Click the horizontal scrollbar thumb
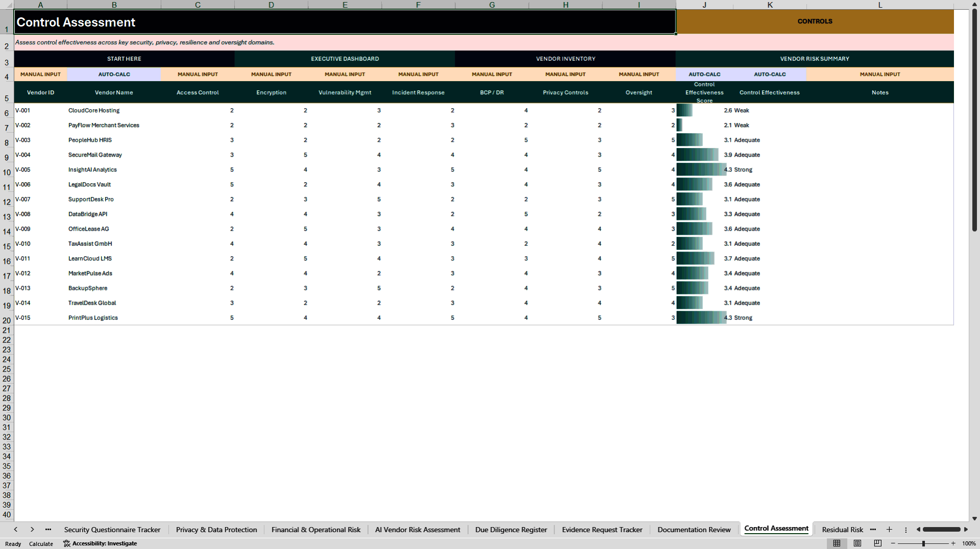 [942, 530]
